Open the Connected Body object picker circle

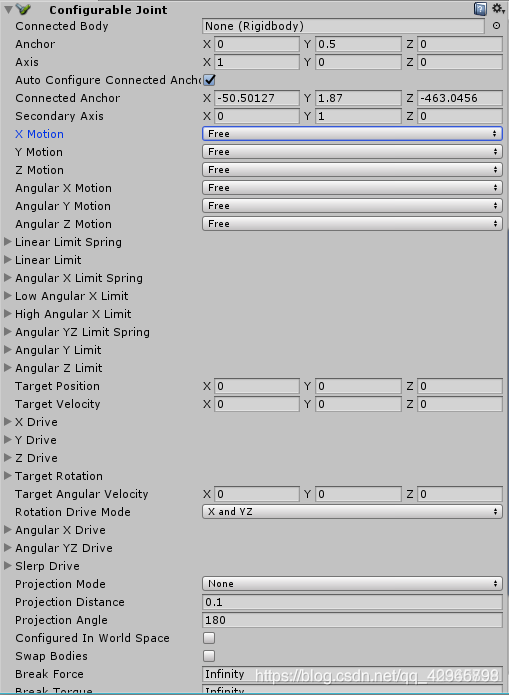click(497, 26)
